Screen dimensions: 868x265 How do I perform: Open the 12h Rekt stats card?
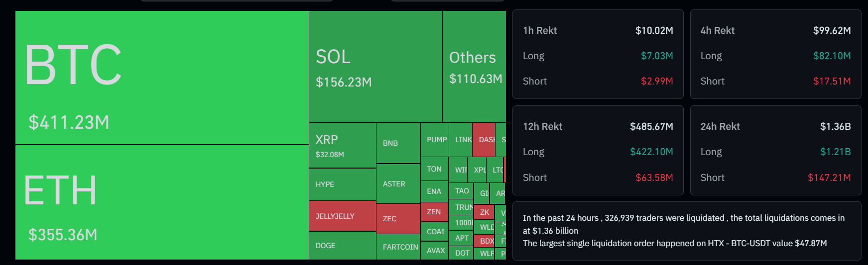[598, 151]
